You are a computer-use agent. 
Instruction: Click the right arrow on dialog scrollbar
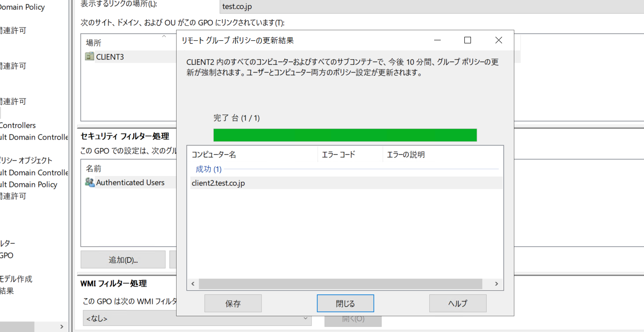click(x=495, y=284)
